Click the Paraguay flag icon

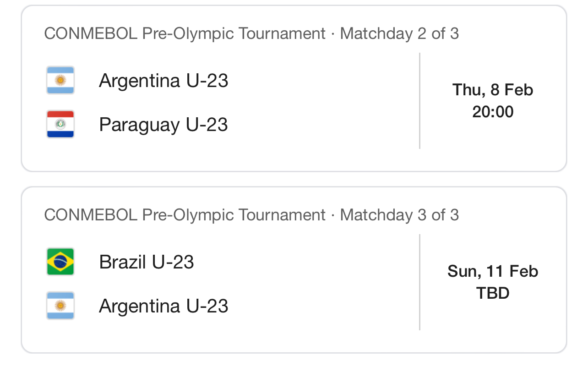(x=60, y=124)
